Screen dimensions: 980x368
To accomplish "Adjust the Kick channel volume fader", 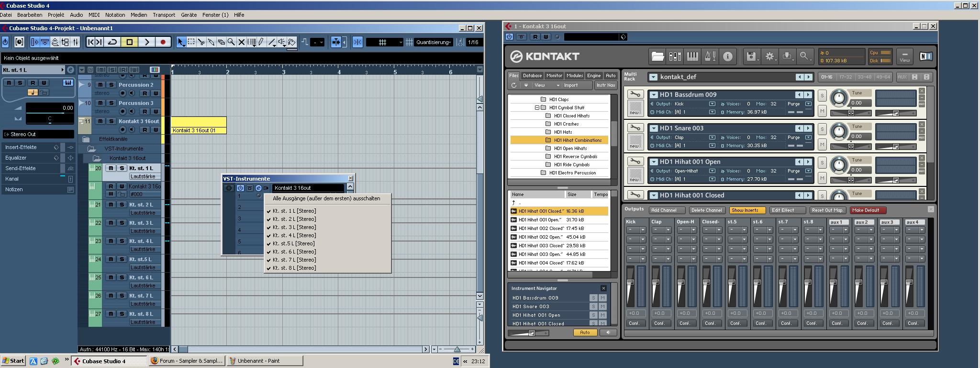I will tap(630, 282).
